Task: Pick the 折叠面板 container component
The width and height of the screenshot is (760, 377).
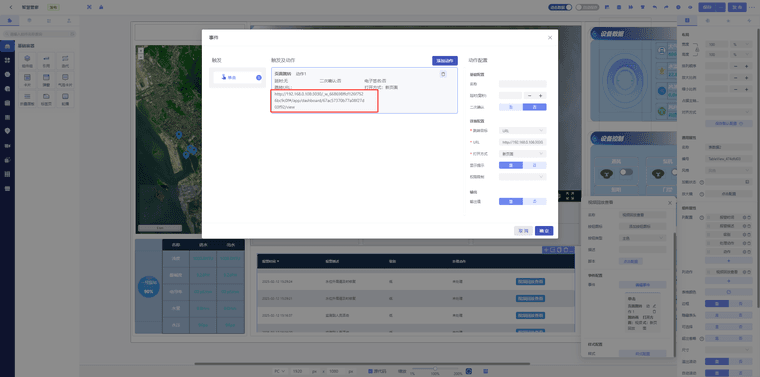Action: (x=28, y=99)
